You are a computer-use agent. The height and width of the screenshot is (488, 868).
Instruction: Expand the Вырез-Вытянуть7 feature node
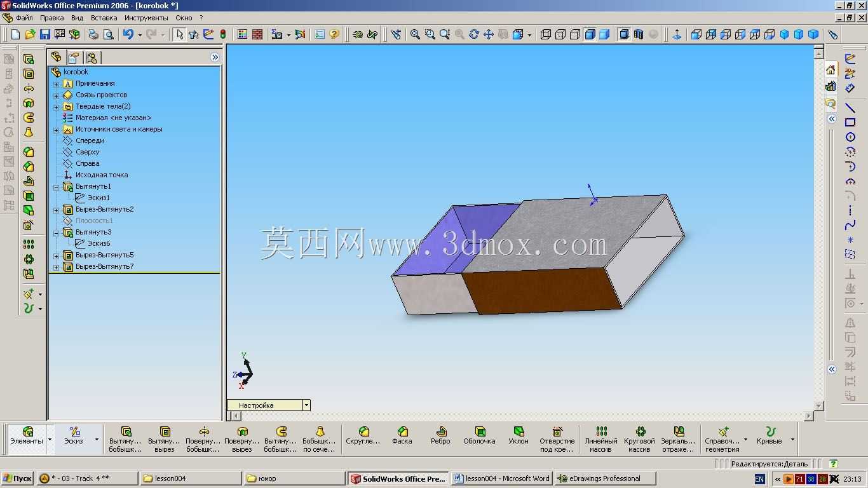click(x=57, y=267)
